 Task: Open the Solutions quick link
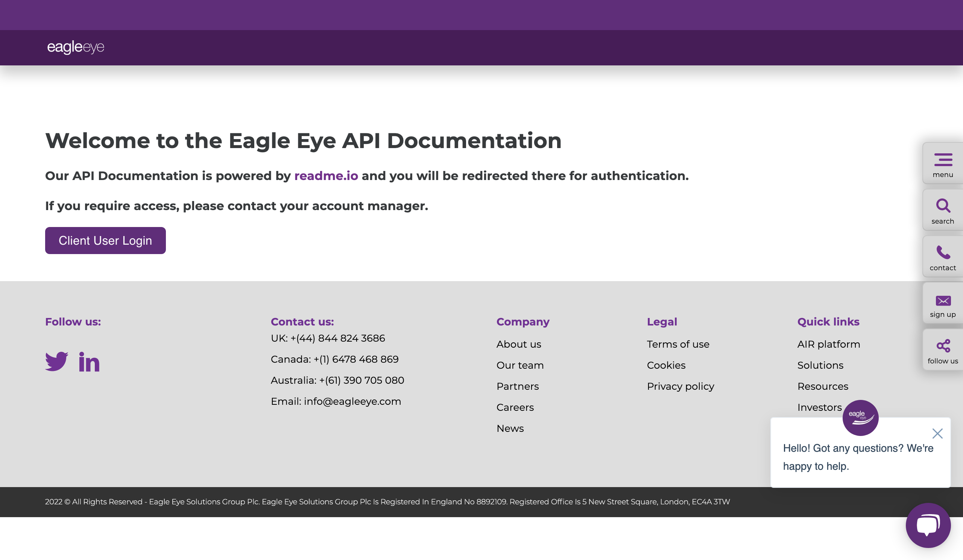820,365
